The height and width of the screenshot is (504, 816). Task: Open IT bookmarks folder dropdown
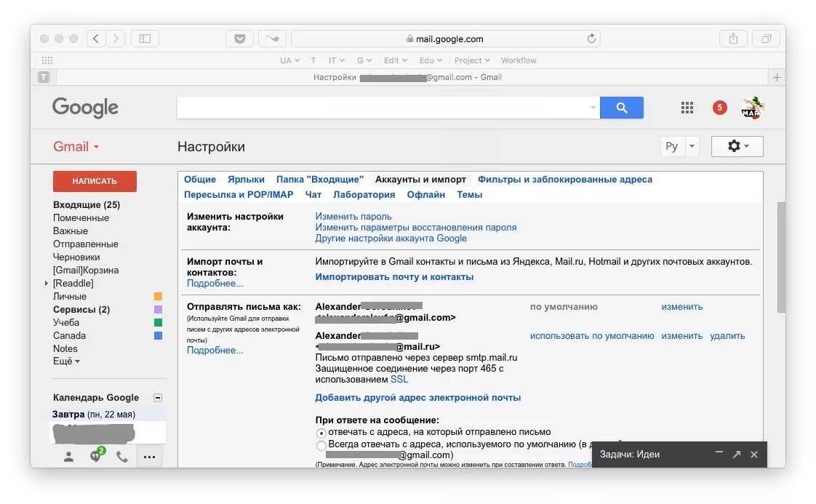click(x=336, y=60)
